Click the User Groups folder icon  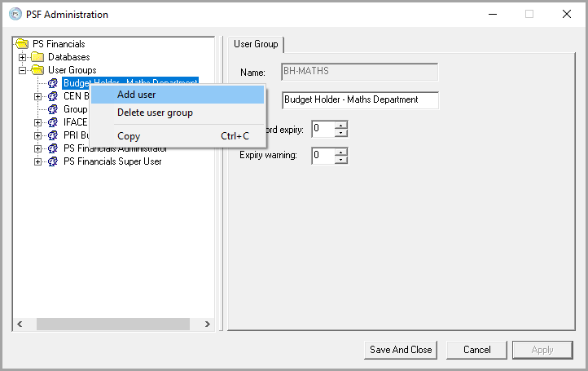tap(37, 70)
